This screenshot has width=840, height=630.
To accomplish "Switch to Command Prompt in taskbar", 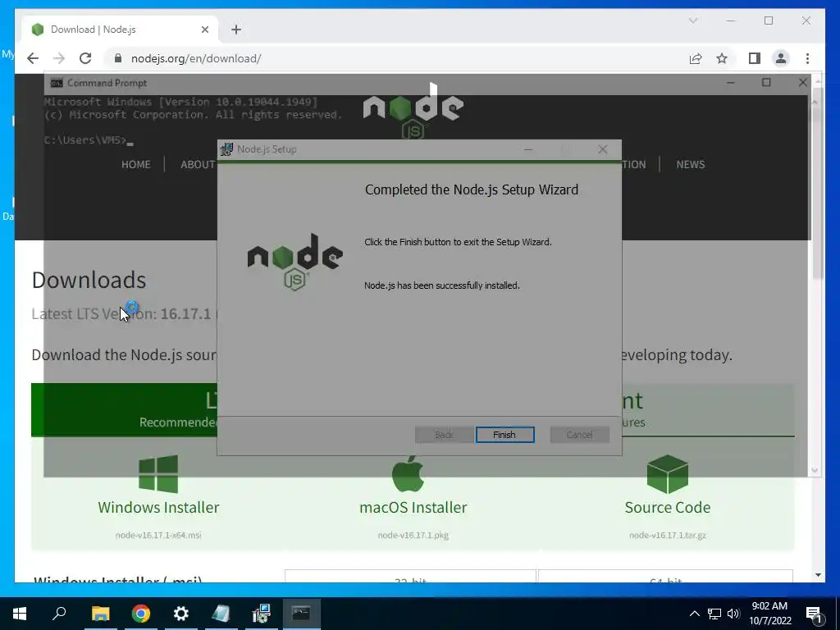I will pos(302,614).
